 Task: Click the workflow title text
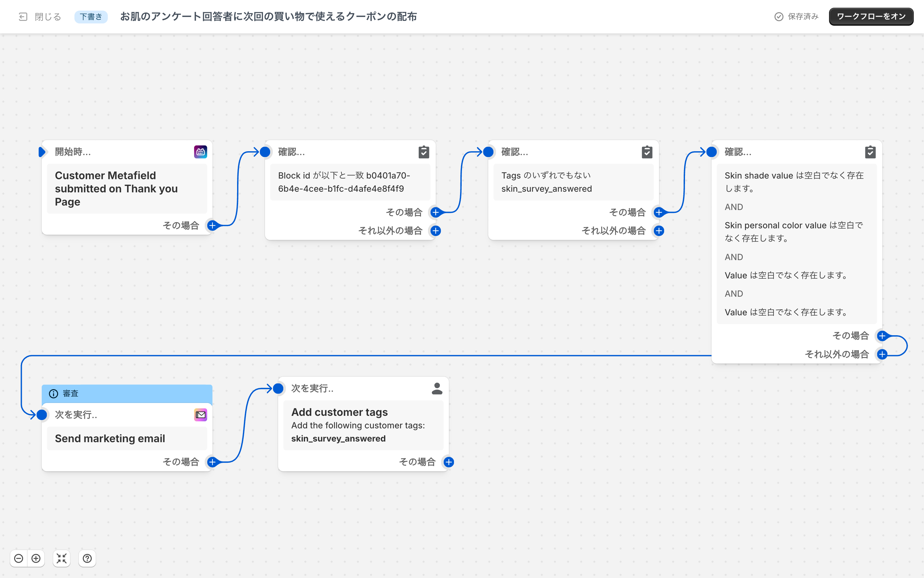click(x=269, y=16)
